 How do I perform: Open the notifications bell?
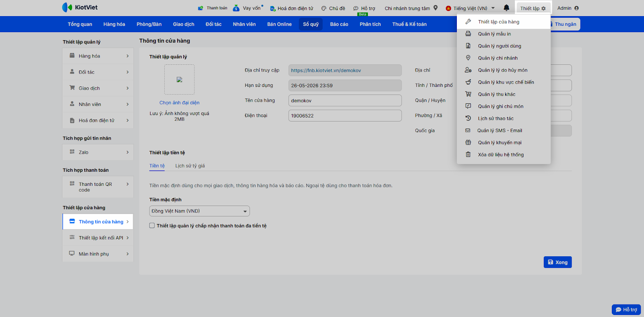[x=506, y=8]
